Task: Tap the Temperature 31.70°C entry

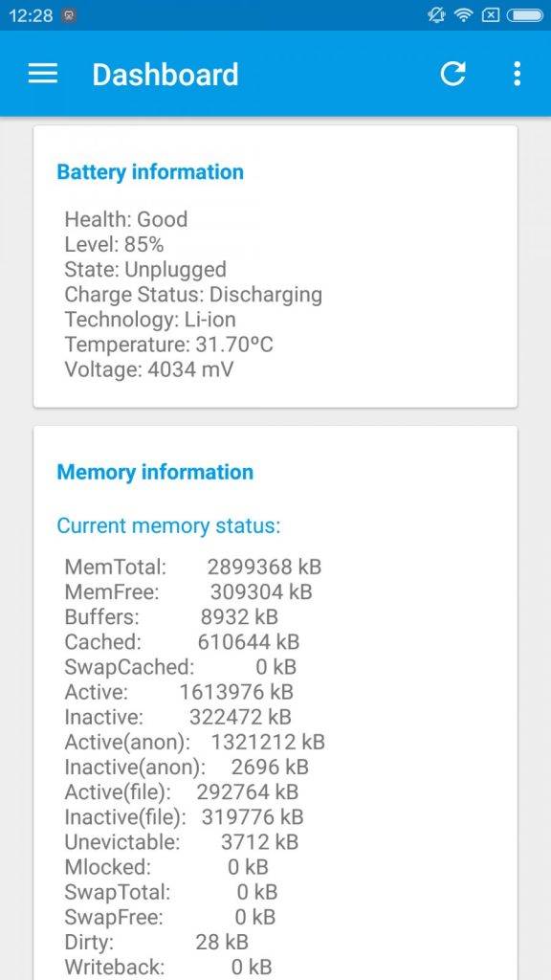Action: pos(168,345)
